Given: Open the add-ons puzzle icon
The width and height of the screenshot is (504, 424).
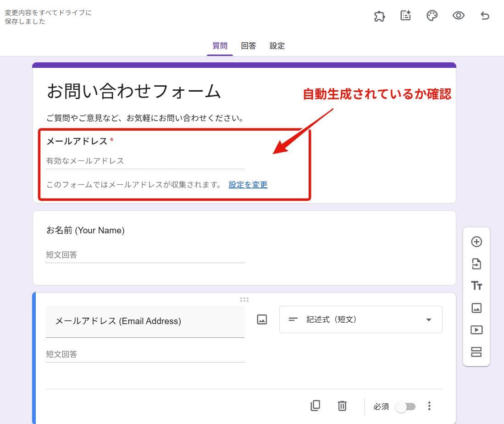Looking at the screenshot, I should pos(379,16).
